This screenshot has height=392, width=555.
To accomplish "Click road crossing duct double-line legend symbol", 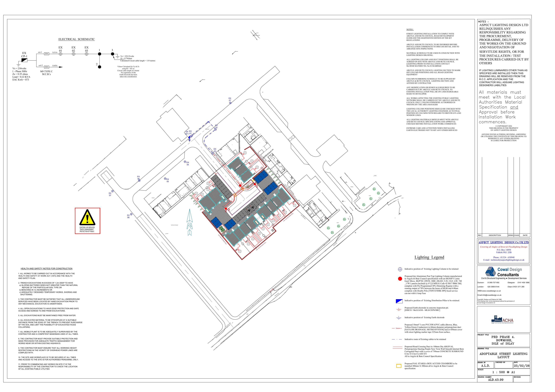I will 397,348.
